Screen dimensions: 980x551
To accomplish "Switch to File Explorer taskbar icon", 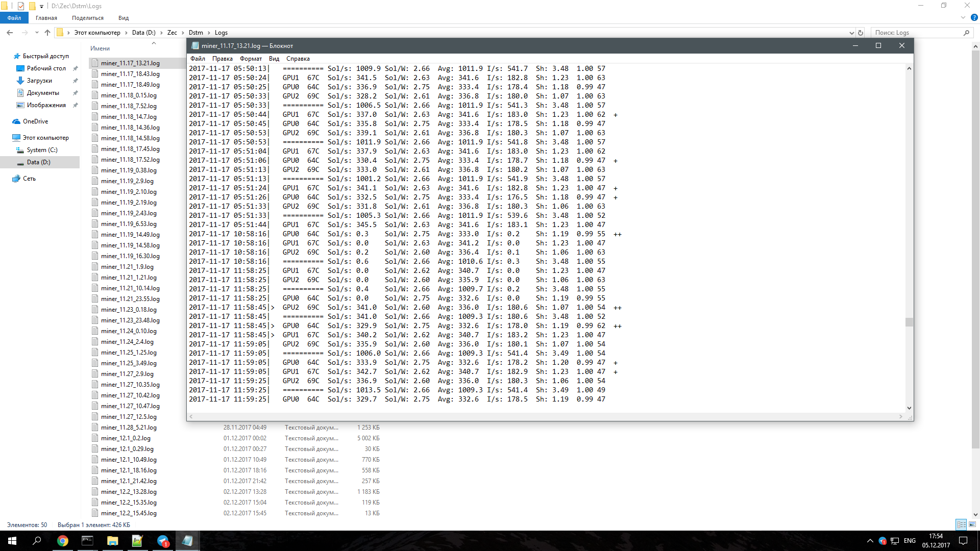I will point(112,541).
